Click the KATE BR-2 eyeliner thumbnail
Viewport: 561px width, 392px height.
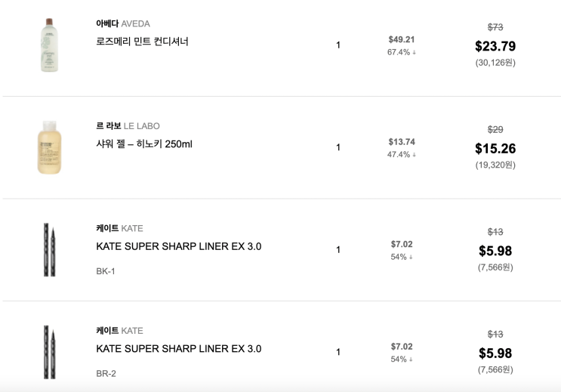[48, 352]
